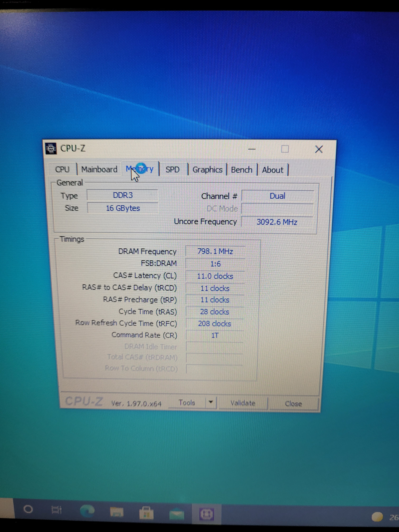This screenshot has width=399, height=532.
Task: Click the empty Total CAS# (tRDRAM) field
Action: (214, 357)
